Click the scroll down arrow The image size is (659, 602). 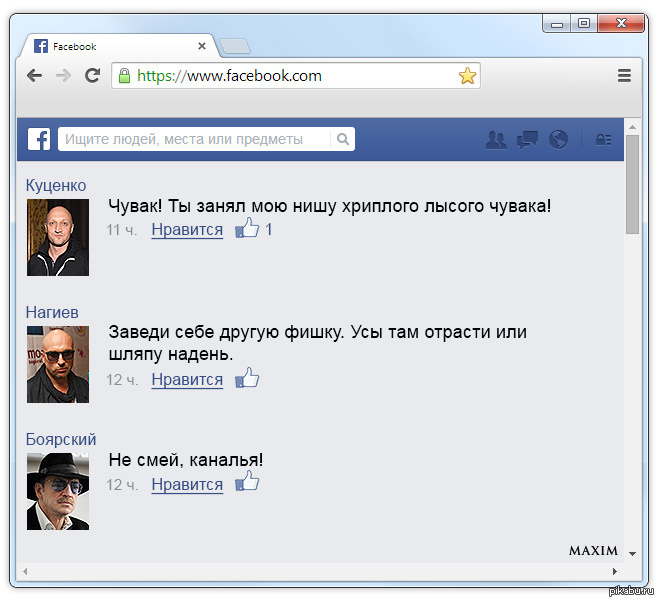[632, 554]
